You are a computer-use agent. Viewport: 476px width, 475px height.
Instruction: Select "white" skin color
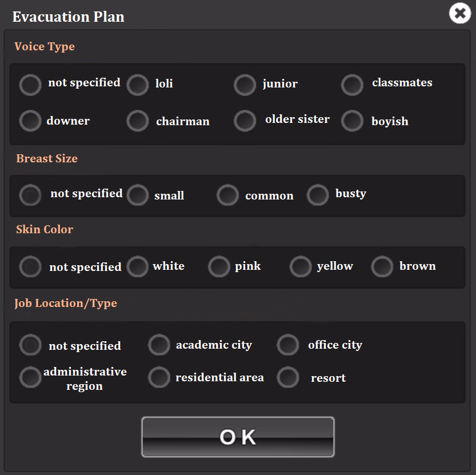click(137, 266)
